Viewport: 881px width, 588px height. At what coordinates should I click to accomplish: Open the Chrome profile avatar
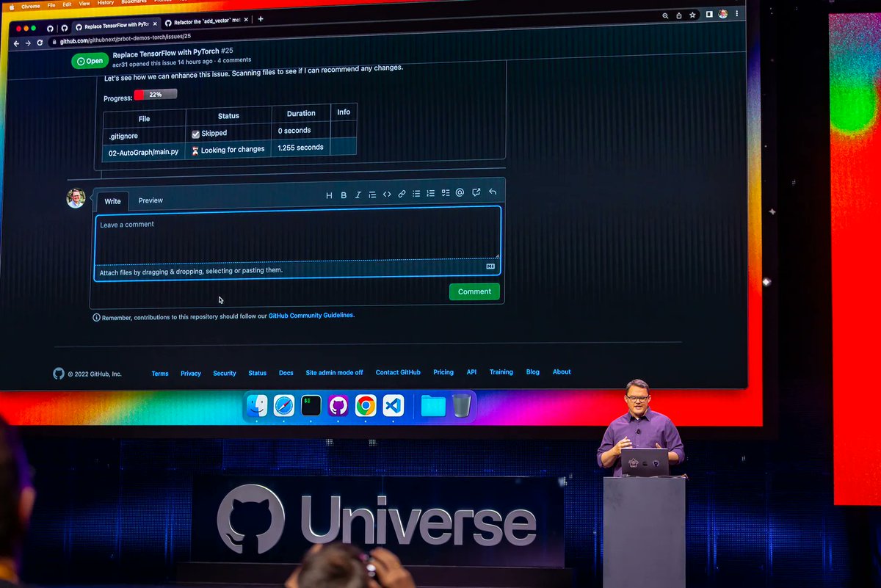click(723, 14)
